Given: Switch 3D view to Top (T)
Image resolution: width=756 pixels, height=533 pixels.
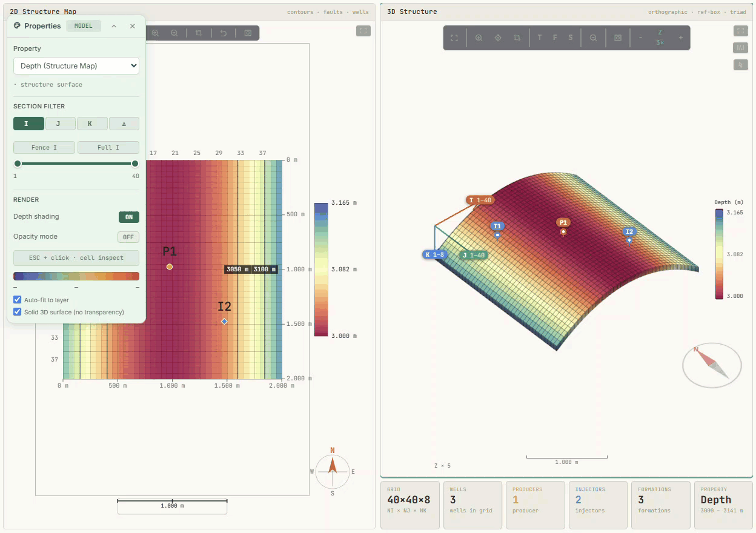Looking at the screenshot, I should click(x=540, y=38).
